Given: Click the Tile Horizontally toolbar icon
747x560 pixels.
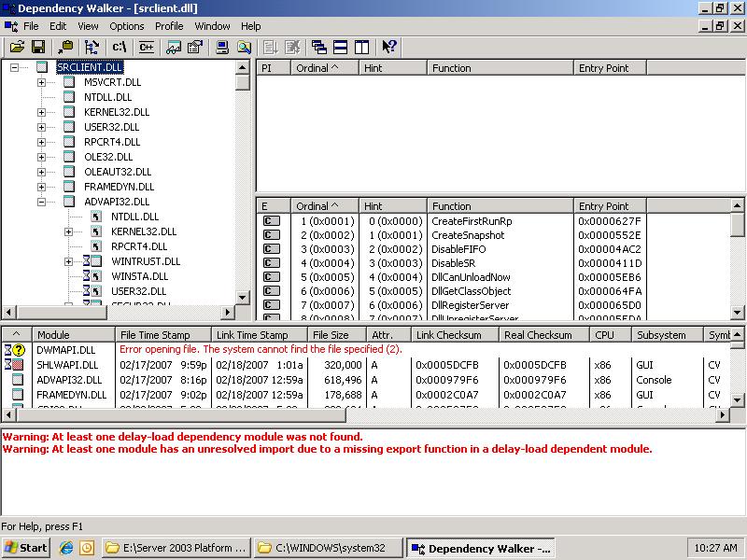Looking at the screenshot, I should click(x=340, y=47).
